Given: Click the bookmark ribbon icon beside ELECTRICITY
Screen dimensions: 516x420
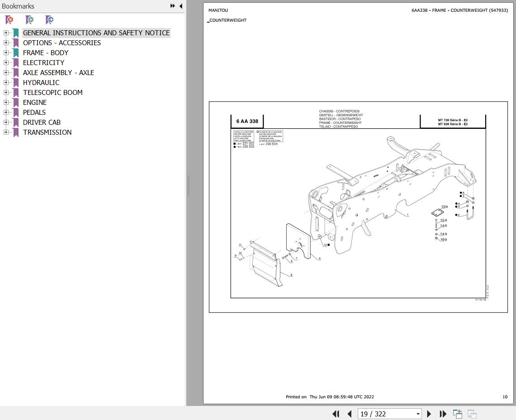Looking at the screenshot, I should point(15,62).
